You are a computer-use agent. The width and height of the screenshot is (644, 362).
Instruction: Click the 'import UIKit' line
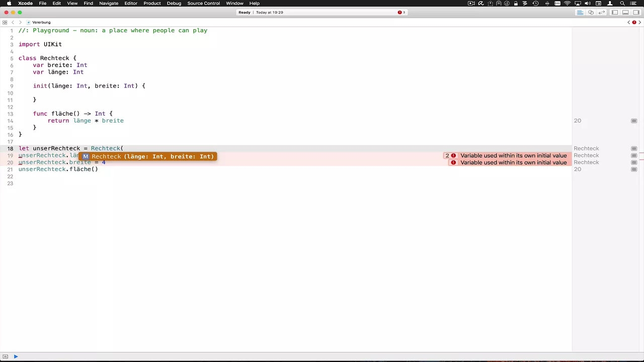click(x=40, y=44)
